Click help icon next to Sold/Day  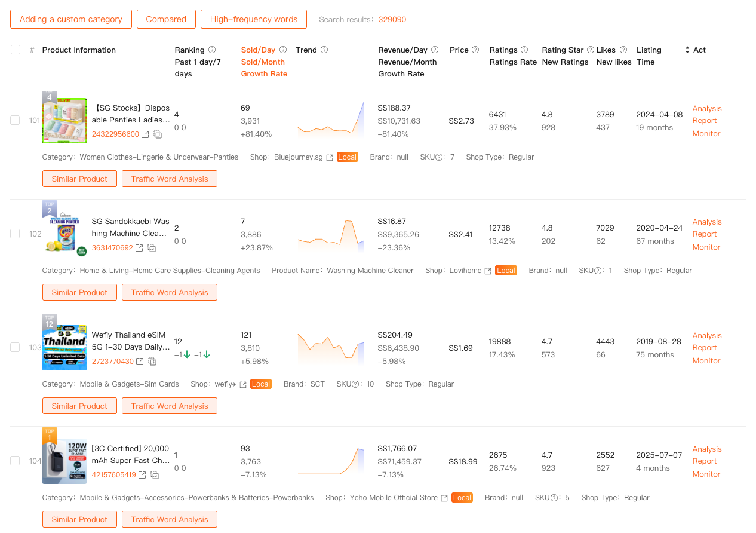(x=283, y=50)
